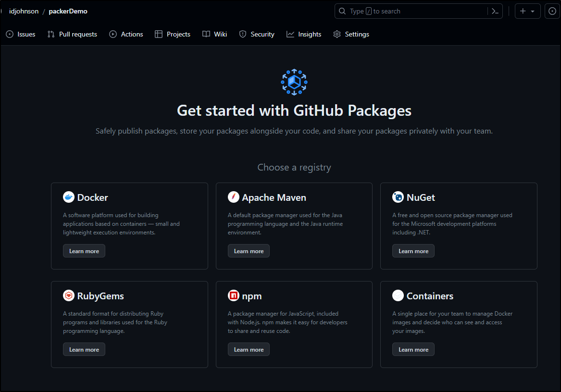
Task: Switch to the Wiki tab
Action: pyautogui.click(x=215, y=34)
